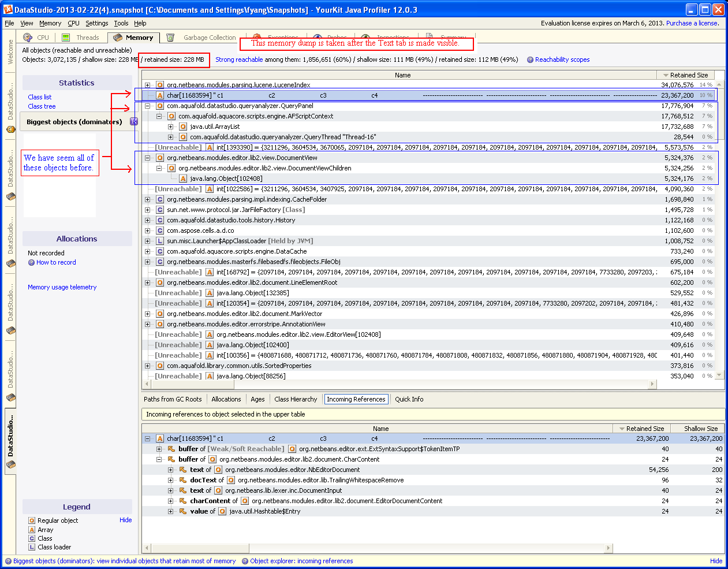Click the CPU tab icon
The image size is (728, 569).
pyautogui.click(x=27, y=38)
